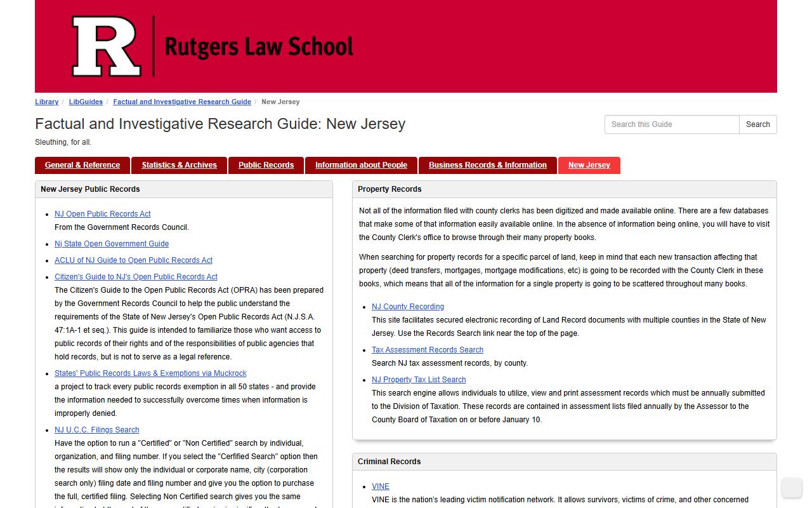
Task: Open NJ Open Public Records Act link
Action: click(x=103, y=214)
